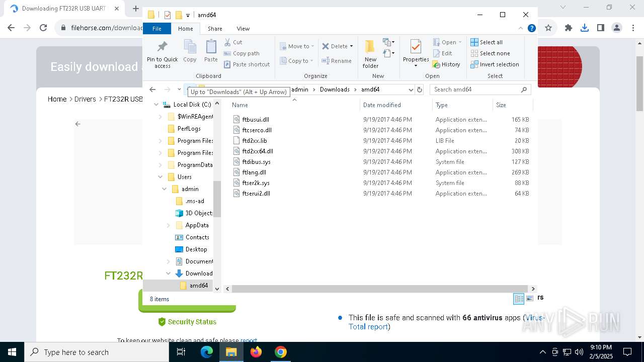This screenshot has height=362, width=644.
Task: Open Firefox from the taskbar
Action: 256,352
